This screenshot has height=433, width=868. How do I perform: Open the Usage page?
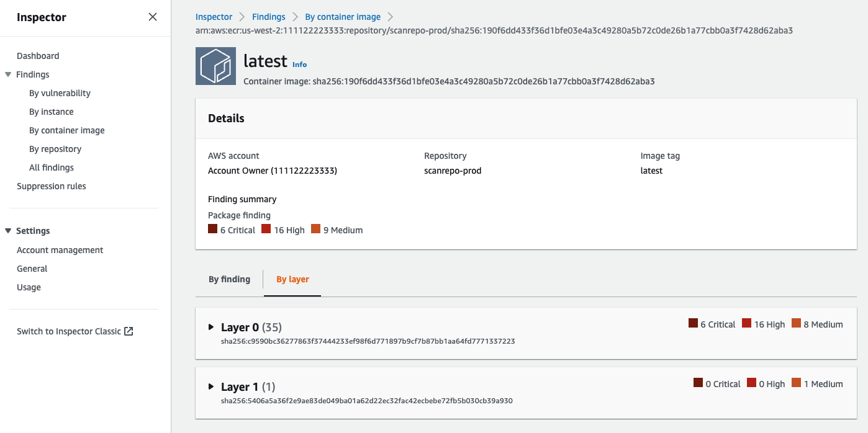(x=29, y=287)
